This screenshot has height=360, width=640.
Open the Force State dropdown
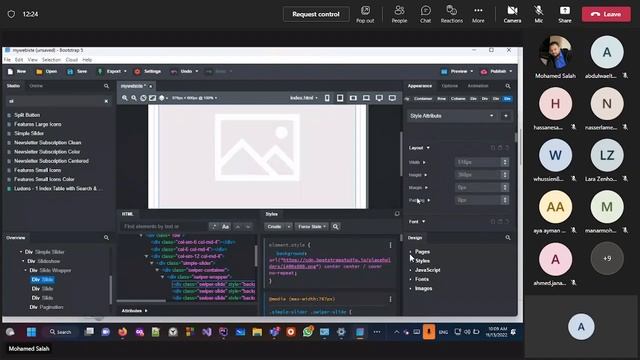click(x=312, y=227)
